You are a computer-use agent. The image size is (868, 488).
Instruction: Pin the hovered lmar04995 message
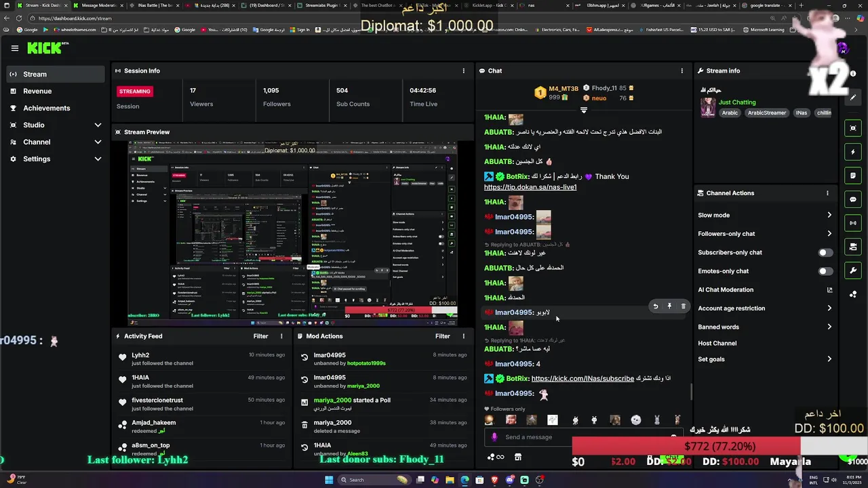pyautogui.click(x=669, y=306)
